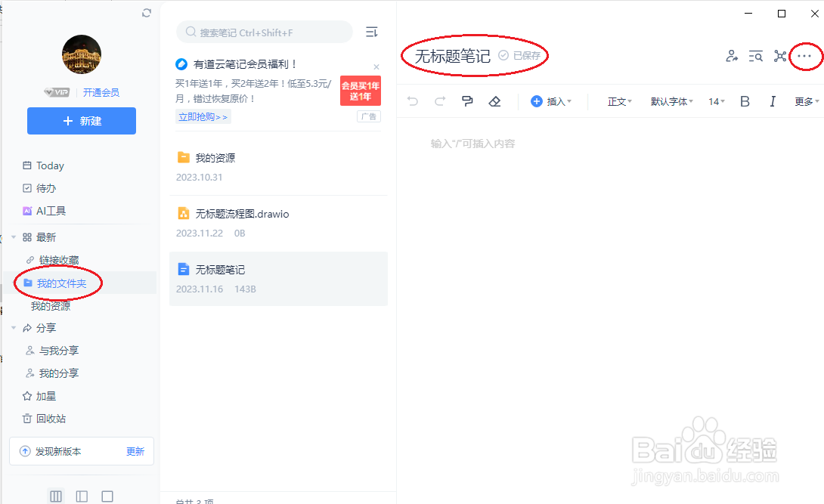The height and width of the screenshot is (504, 824).
Task: Minimize the window
Action: [x=748, y=14]
